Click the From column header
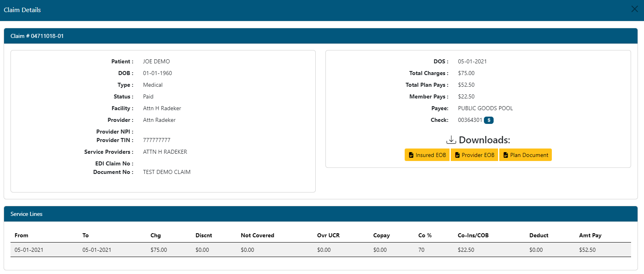This screenshot has width=644, height=274. click(x=21, y=235)
